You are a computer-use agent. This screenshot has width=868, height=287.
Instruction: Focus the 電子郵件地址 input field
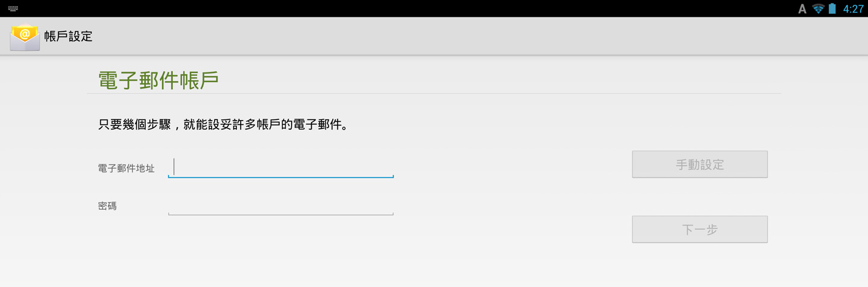pyautogui.click(x=281, y=167)
